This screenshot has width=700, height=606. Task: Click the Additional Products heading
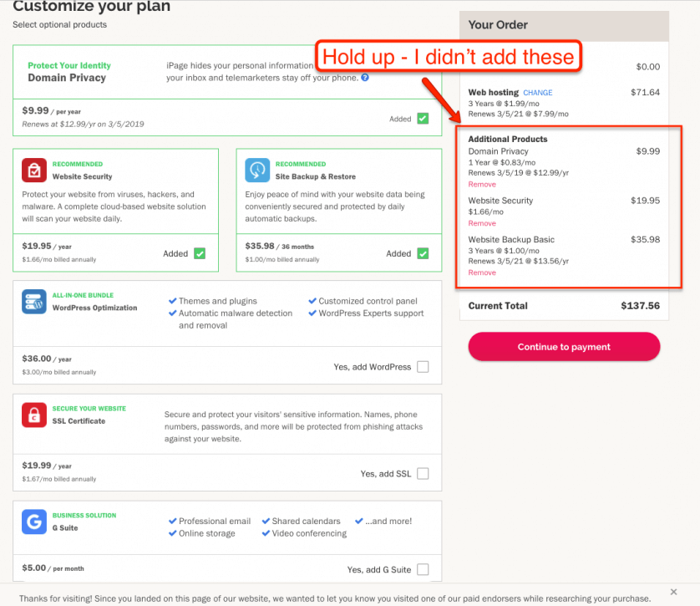[x=508, y=139]
